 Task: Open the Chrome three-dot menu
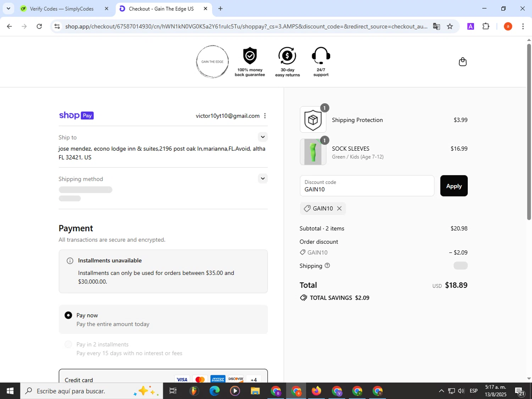[523, 26]
